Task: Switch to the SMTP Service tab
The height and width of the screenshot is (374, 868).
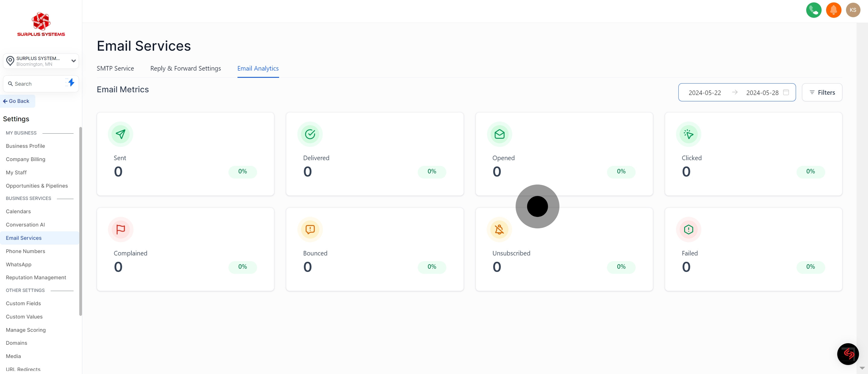Action: pyautogui.click(x=115, y=68)
